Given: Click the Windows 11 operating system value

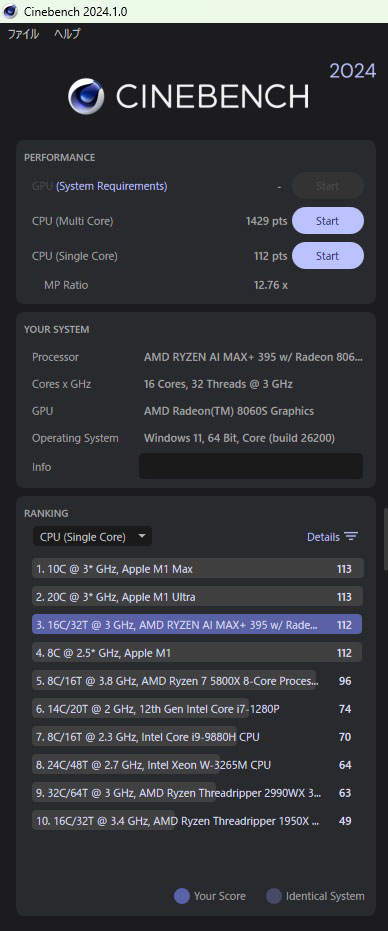Looking at the screenshot, I should point(239,438).
